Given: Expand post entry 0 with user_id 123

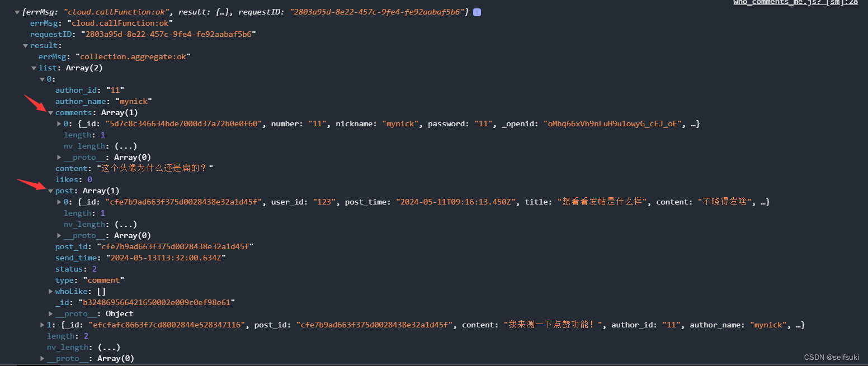Looking at the screenshot, I should [59, 202].
